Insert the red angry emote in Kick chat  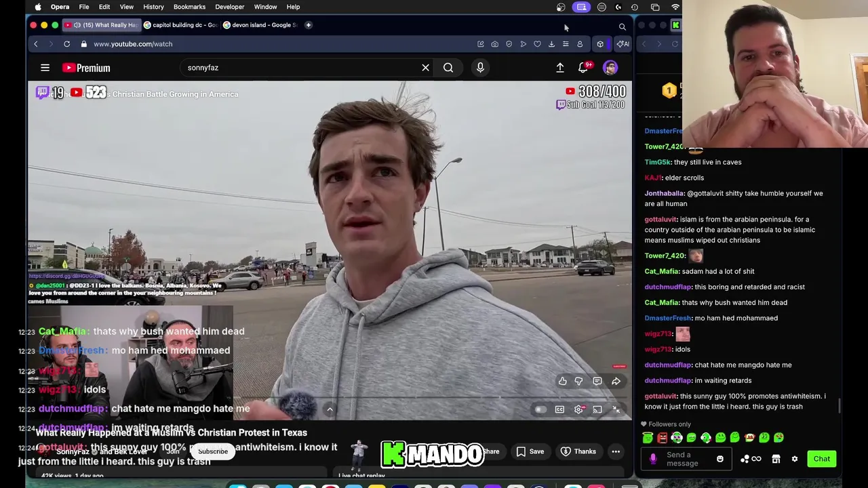[x=662, y=438]
